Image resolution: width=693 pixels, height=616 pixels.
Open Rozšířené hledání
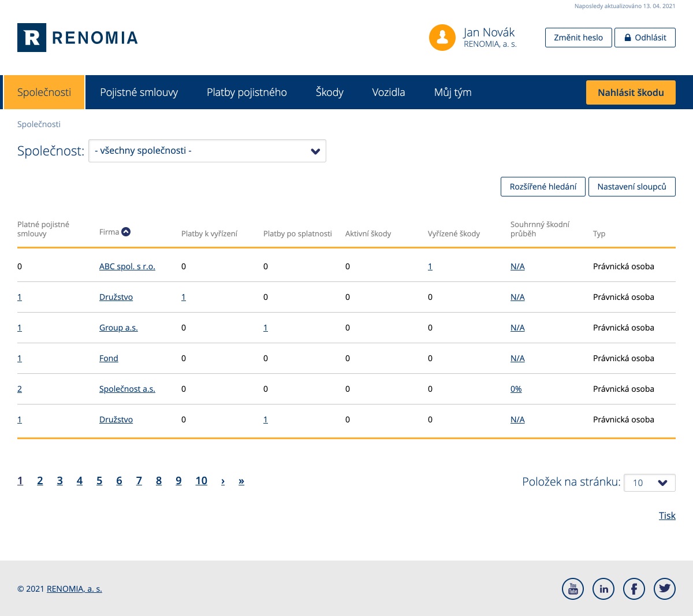point(543,187)
